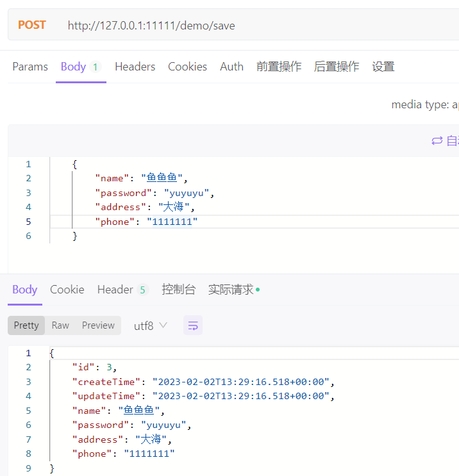Switch to the response Cookie tab

click(x=67, y=290)
